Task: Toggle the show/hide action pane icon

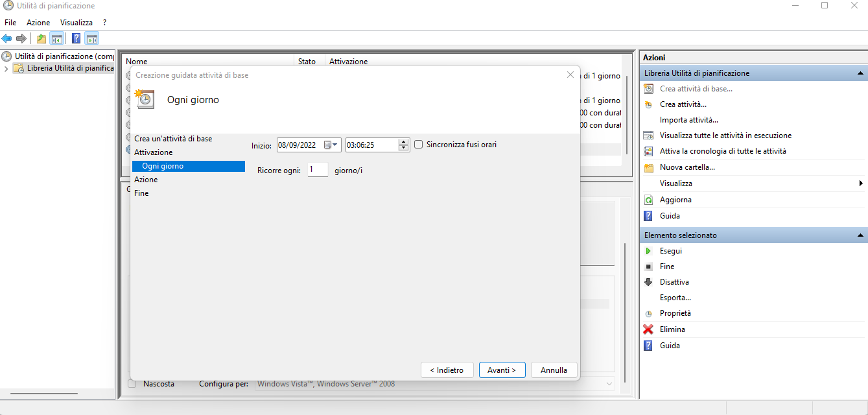Action: coord(91,38)
